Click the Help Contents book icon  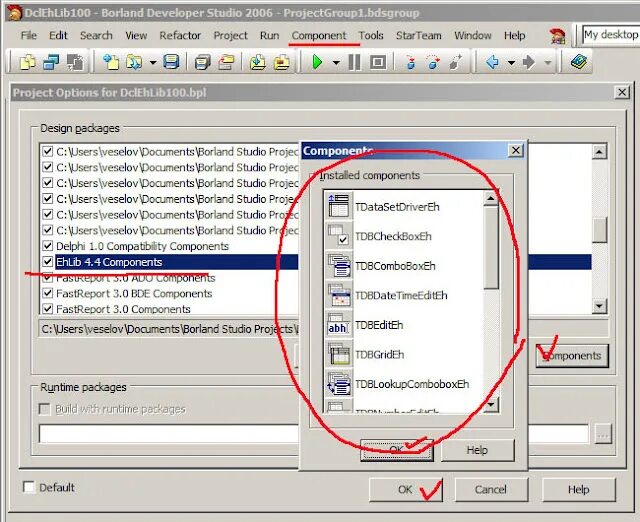coord(579,62)
